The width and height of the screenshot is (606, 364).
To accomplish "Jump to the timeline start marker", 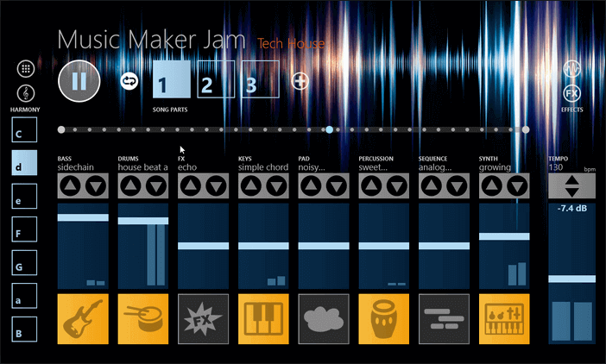I will pyautogui.click(x=61, y=129).
